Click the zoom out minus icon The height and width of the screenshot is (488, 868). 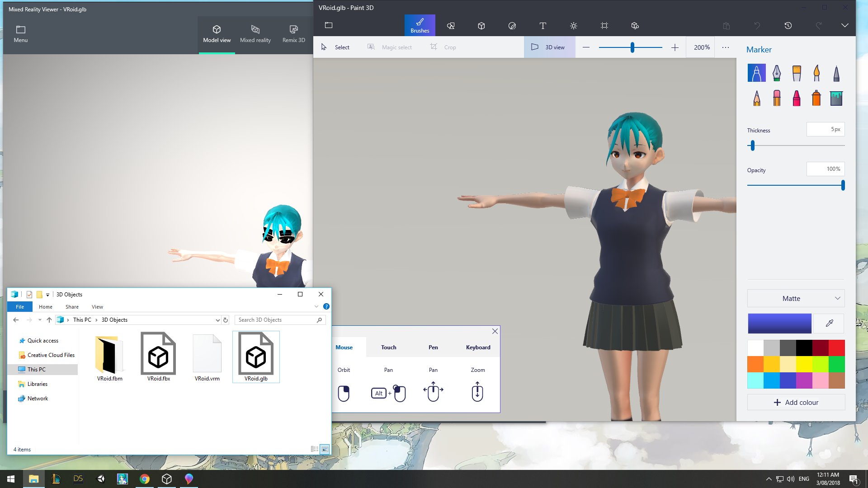586,47
